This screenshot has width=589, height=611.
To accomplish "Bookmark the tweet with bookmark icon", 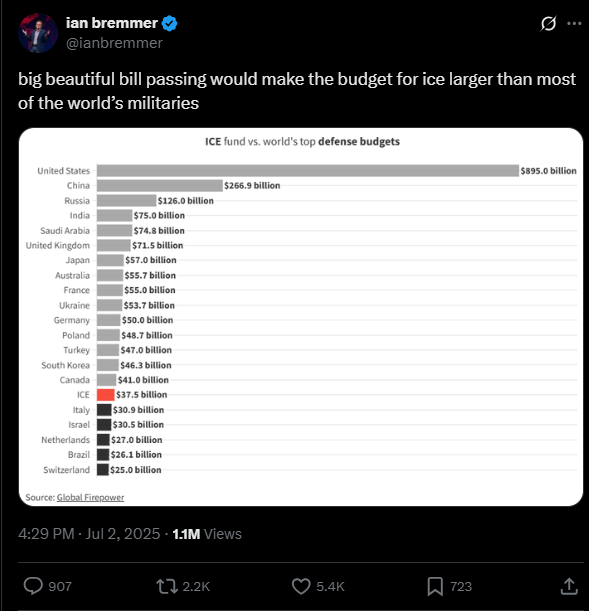I will click(x=435, y=586).
